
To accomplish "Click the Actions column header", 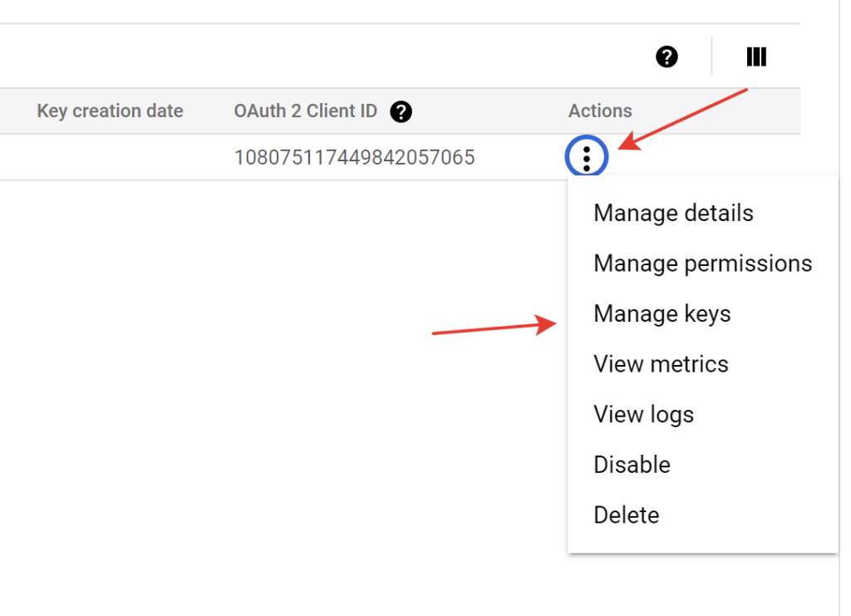I will coord(600,111).
